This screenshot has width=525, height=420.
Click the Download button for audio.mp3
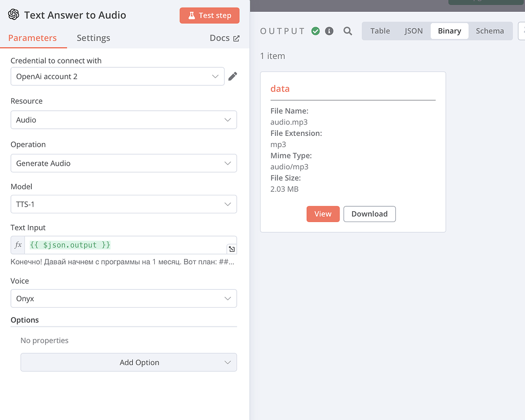tap(369, 214)
